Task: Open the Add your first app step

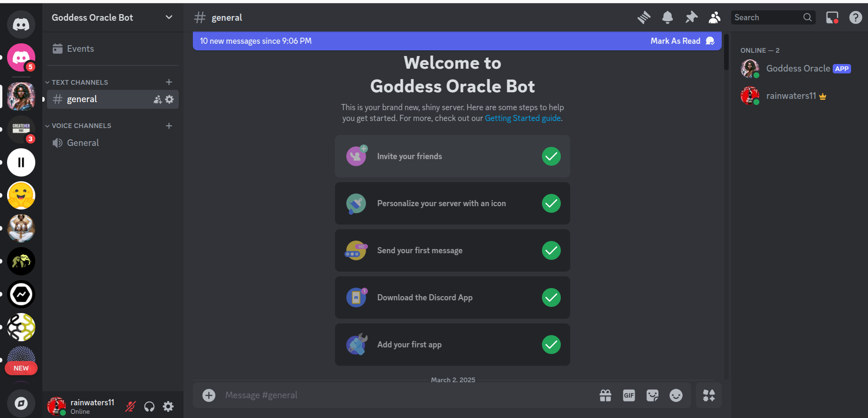Action: coord(453,345)
